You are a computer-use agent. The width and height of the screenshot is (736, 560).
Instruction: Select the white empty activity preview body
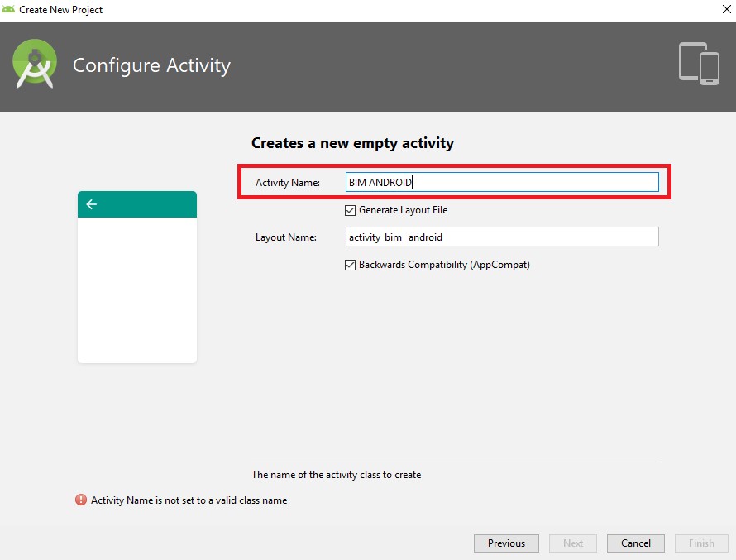click(x=137, y=290)
